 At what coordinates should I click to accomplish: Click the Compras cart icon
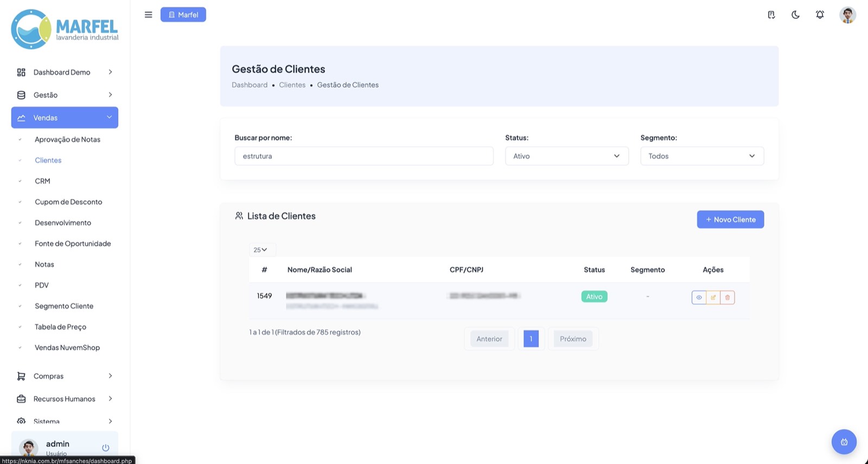[x=21, y=376]
